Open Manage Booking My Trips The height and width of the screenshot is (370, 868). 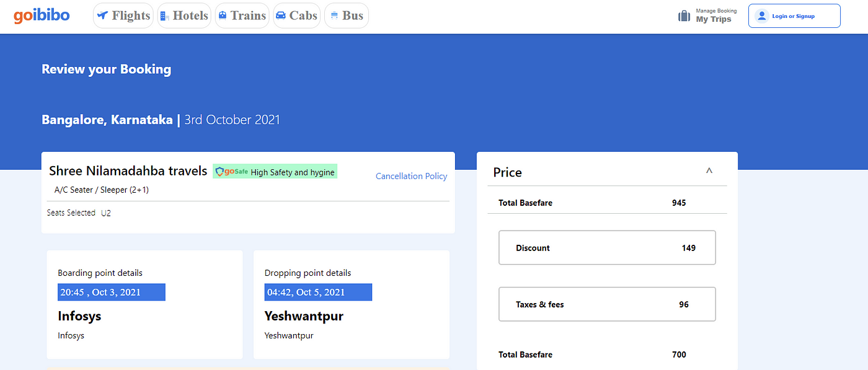[707, 16]
